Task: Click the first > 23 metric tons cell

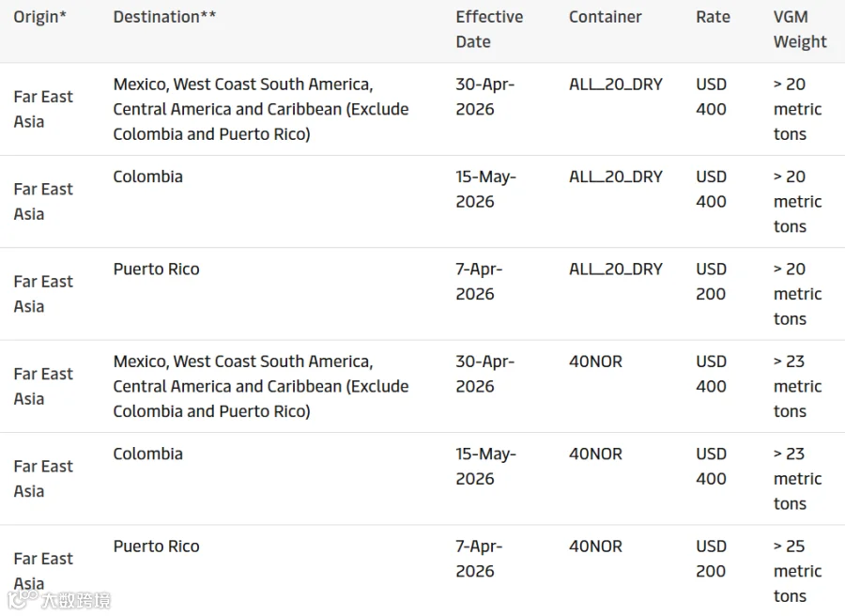Action: [x=797, y=386]
